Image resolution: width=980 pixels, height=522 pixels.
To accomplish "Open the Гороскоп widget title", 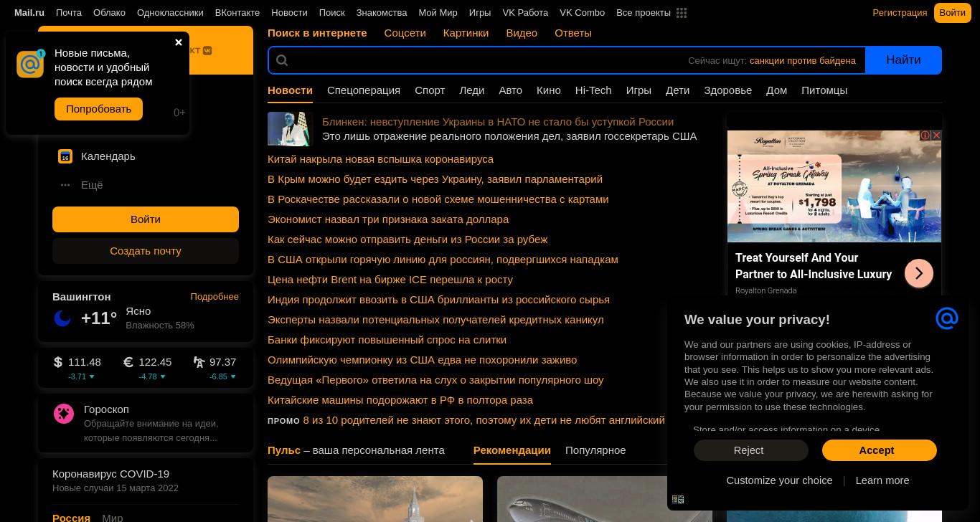I will click(x=106, y=409).
